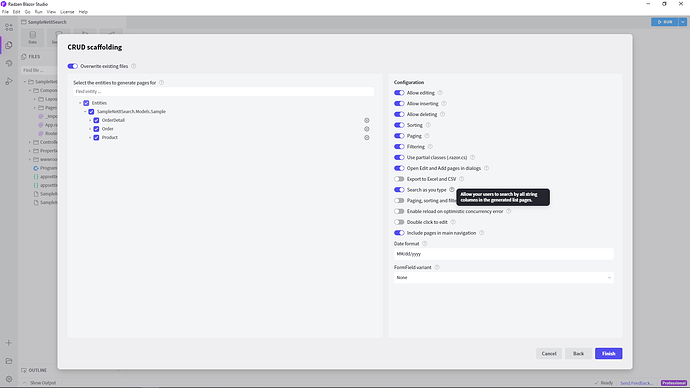Click help icon next to Allow editing
Screen dimensions: 690x388
440,93
